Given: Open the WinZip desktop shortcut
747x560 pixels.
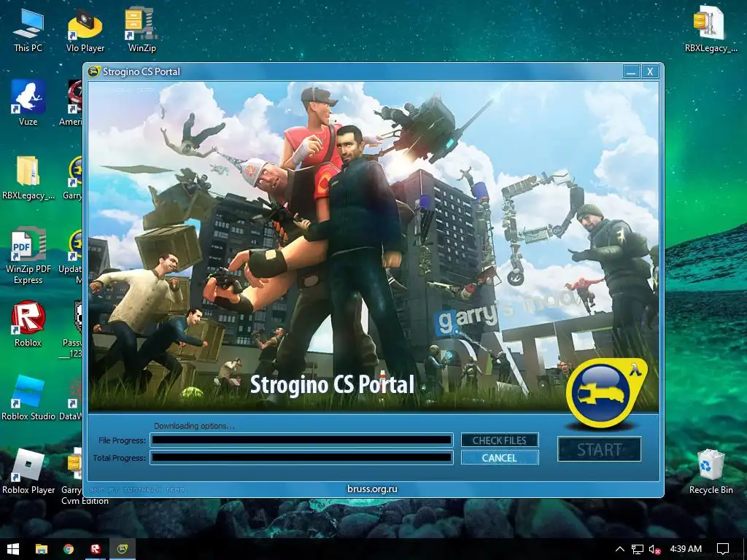Looking at the screenshot, I should pos(142,31).
